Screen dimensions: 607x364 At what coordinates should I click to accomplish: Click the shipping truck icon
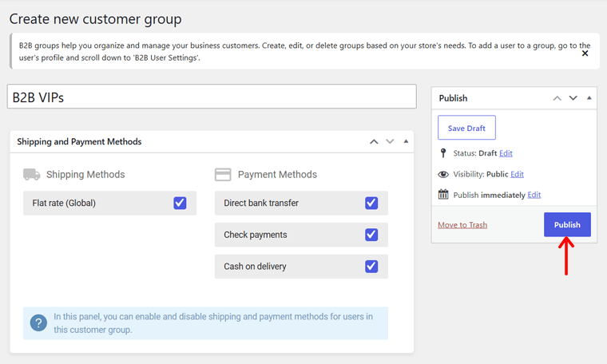click(32, 175)
